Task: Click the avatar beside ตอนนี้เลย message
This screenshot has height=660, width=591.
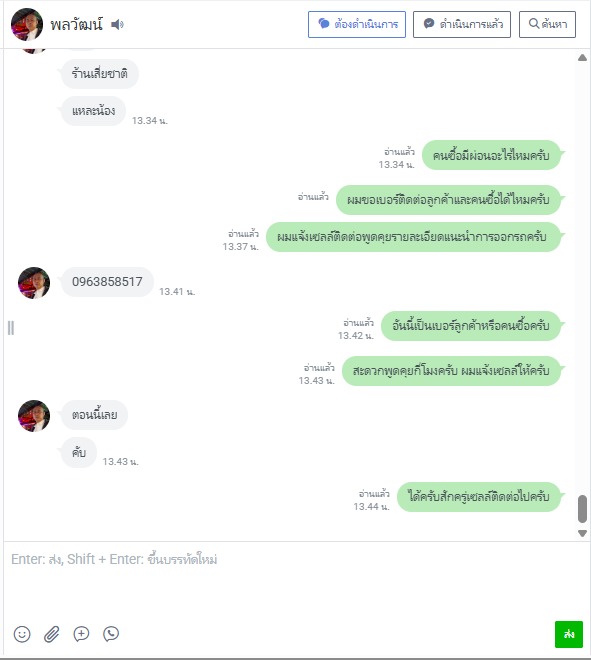Action: coord(34,416)
